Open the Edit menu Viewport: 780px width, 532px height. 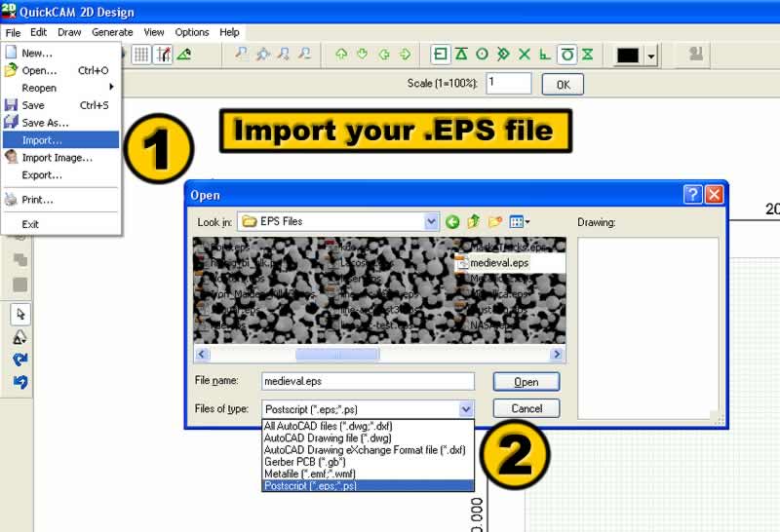(38, 32)
